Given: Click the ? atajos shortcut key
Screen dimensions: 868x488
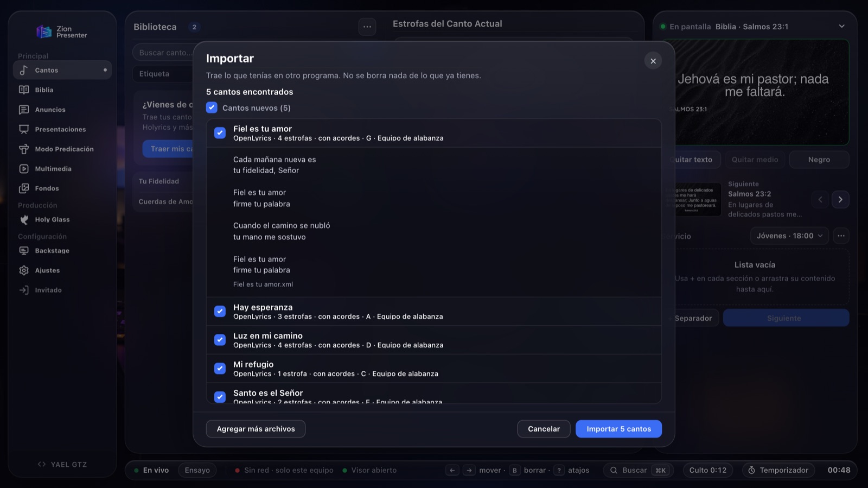Looking at the screenshot, I should click(x=559, y=470).
